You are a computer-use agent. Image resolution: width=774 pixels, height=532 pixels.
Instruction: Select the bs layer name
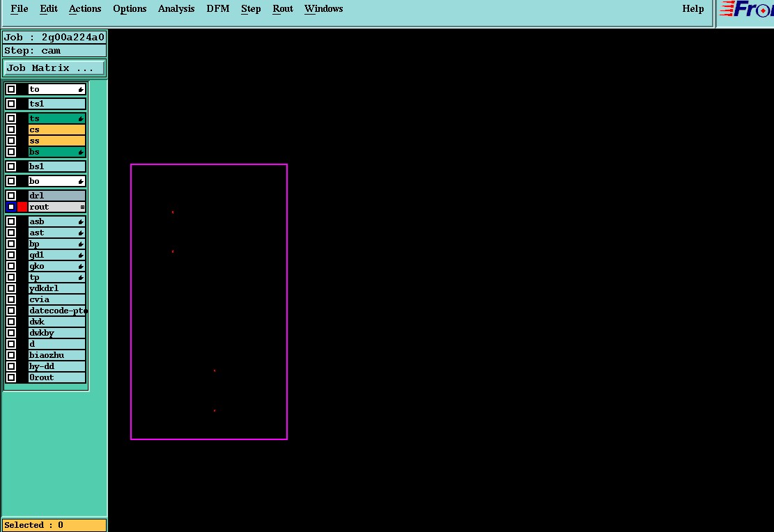[x=56, y=152]
